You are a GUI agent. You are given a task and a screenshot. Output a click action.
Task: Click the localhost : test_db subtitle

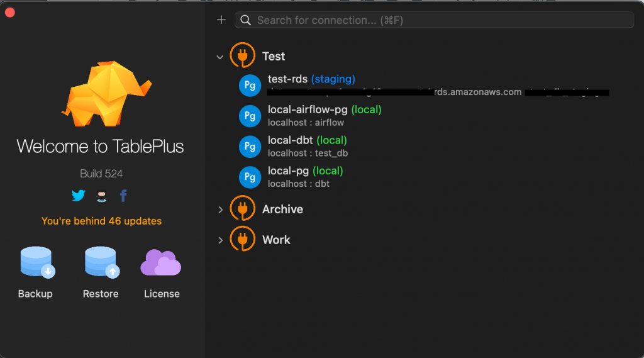click(x=308, y=154)
